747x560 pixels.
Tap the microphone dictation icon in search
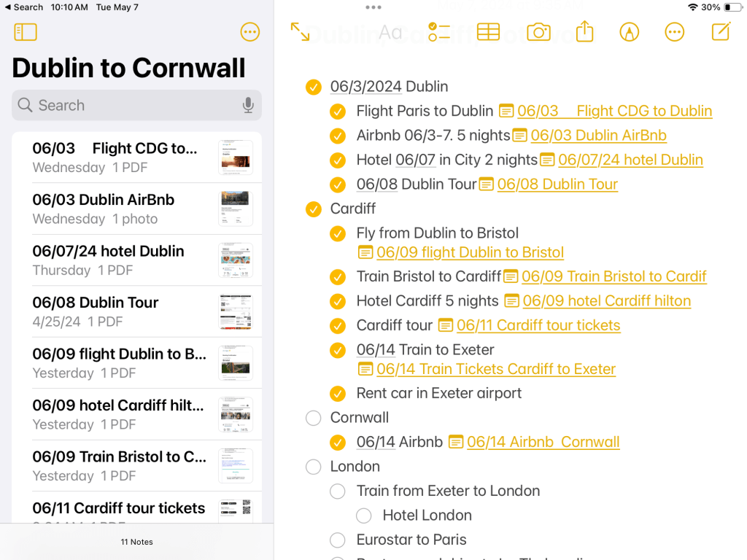248,106
